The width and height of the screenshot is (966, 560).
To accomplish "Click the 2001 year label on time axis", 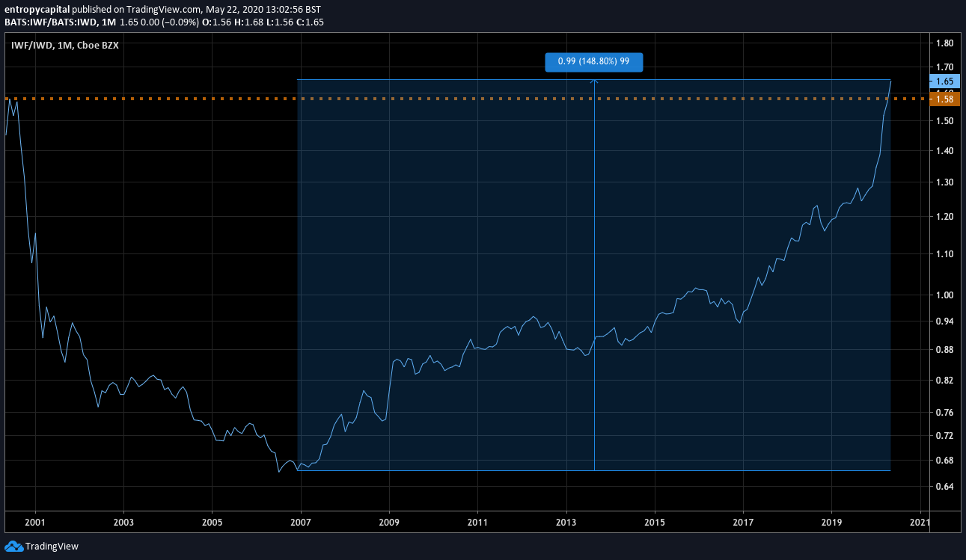I will pyautogui.click(x=35, y=522).
